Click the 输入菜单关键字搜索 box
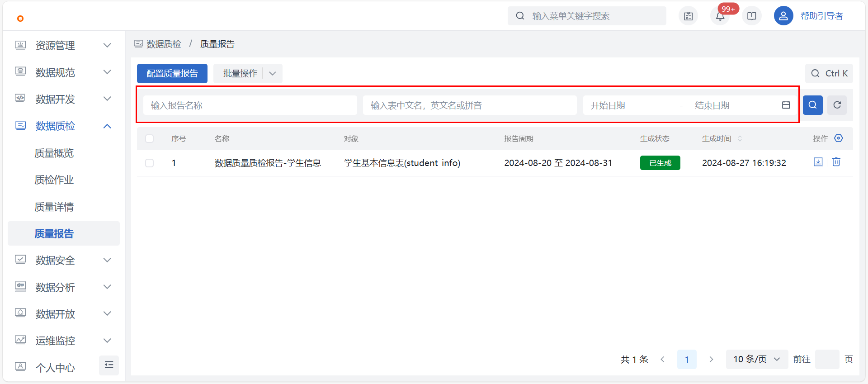 pyautogui.click(x=587, y=16)
